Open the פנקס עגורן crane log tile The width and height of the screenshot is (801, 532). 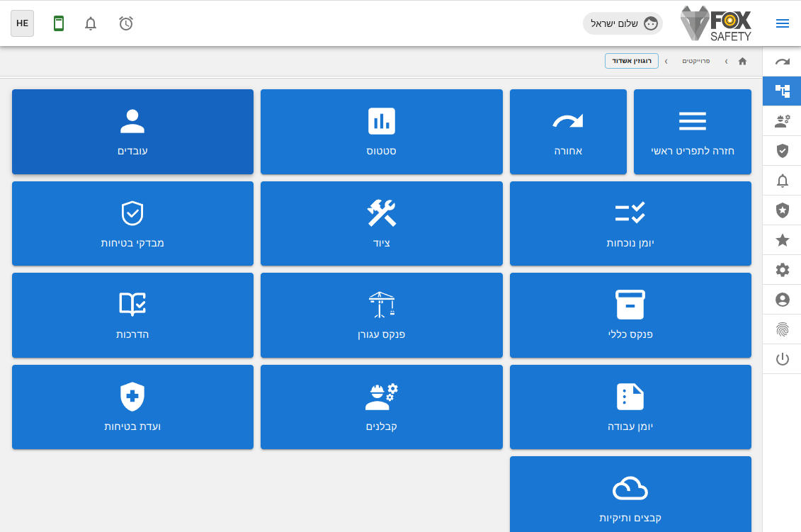point(382,315)
